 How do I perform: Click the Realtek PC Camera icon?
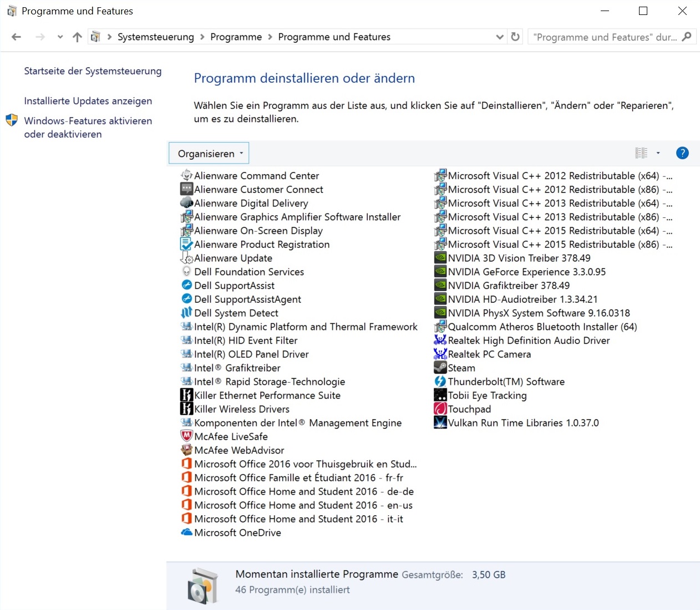click(440, 354)
